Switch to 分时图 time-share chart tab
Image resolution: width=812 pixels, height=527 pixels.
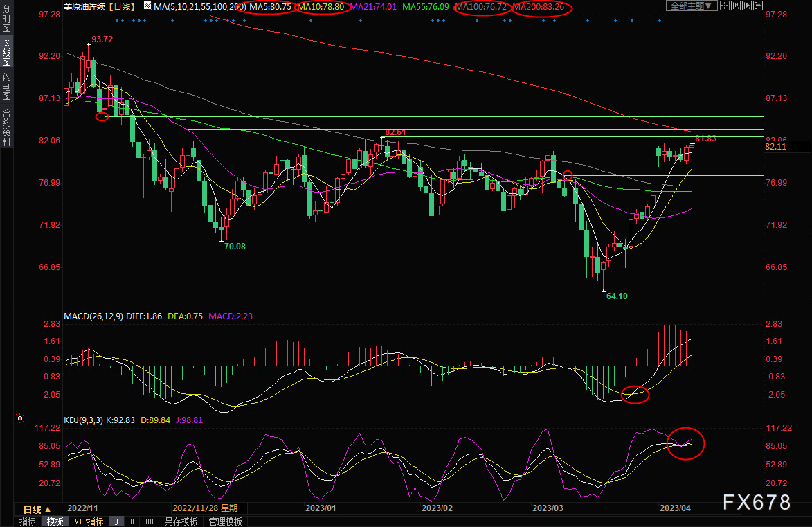6,19
